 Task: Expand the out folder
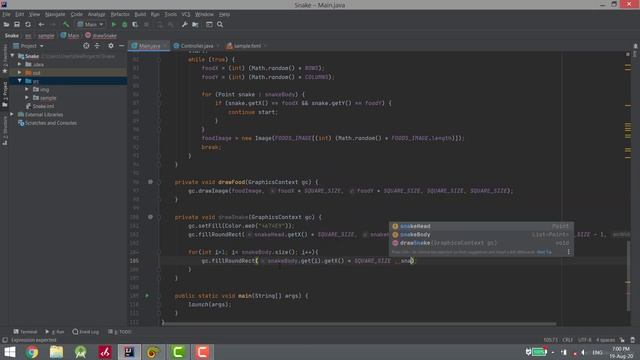[20, 73]
